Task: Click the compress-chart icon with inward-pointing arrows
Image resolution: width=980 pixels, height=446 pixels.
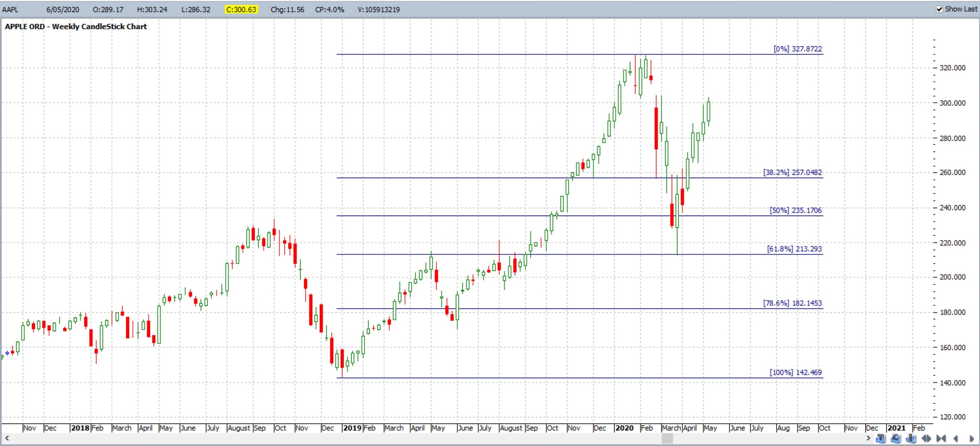Action: click(x=941, y=438)
